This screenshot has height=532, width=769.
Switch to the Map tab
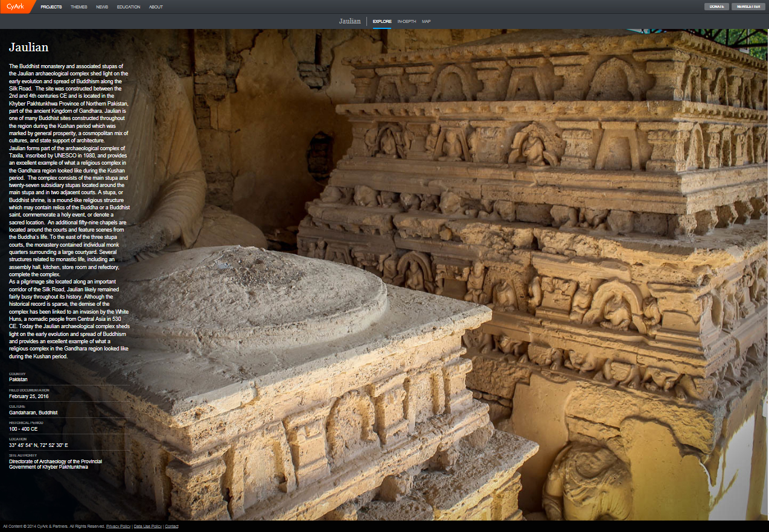pyautogui.click(x=426, y=22)
